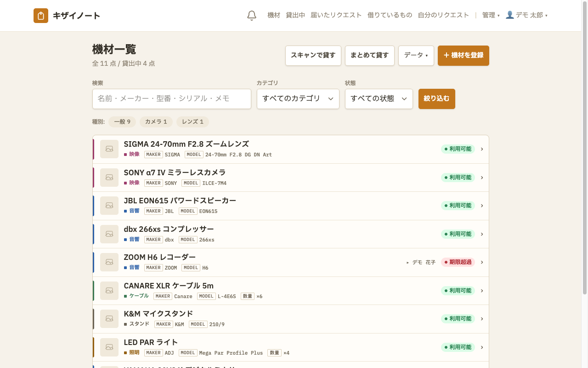
Task: Click the 期限超過 status badge
Action: [x=458, y=262]
